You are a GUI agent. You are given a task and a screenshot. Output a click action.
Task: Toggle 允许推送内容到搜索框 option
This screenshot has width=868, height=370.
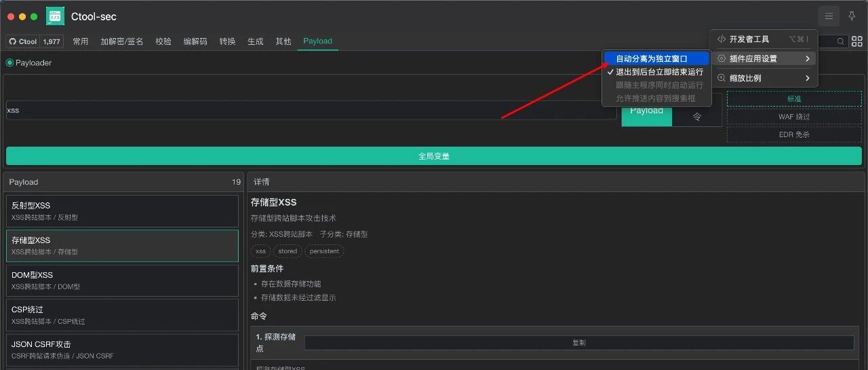(656, 98)
